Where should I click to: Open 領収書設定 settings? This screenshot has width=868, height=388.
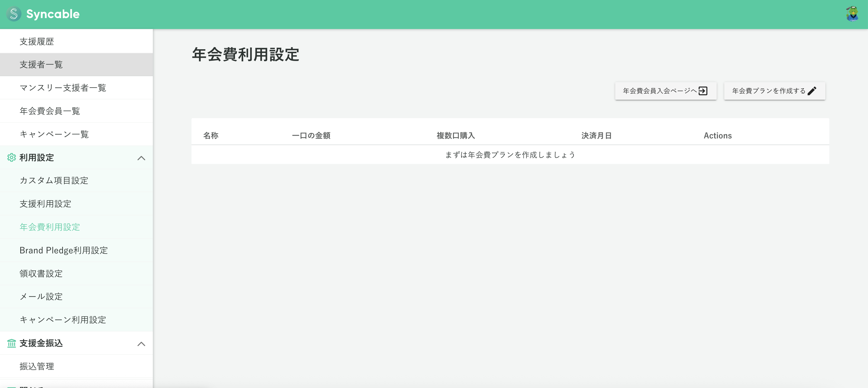click(41, 273)
